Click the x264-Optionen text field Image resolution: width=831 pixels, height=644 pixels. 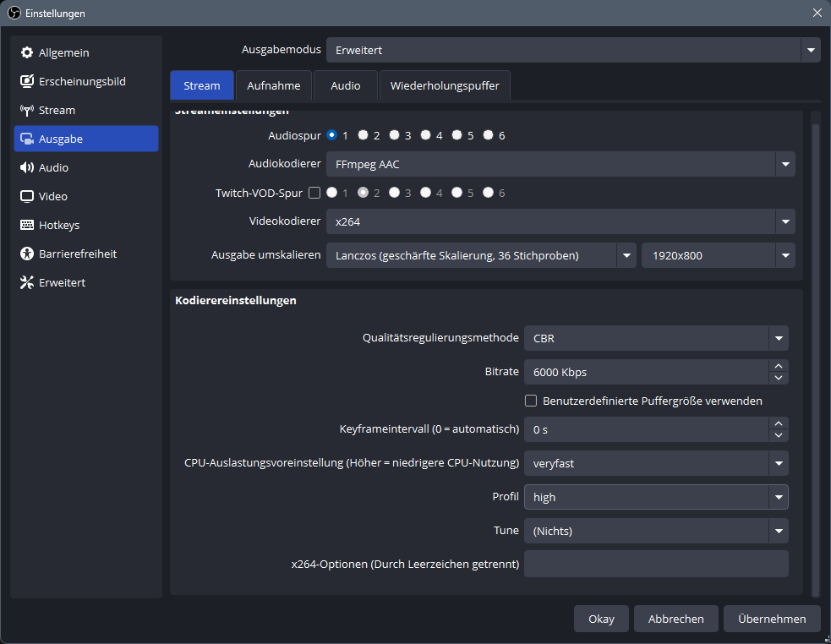pyautogui.click(x=656, y=564)
